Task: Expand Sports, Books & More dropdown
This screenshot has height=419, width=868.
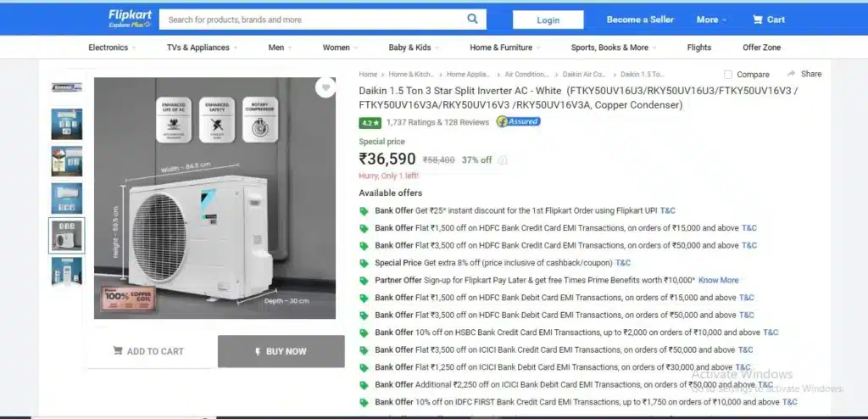Action: tap(614, 47)
